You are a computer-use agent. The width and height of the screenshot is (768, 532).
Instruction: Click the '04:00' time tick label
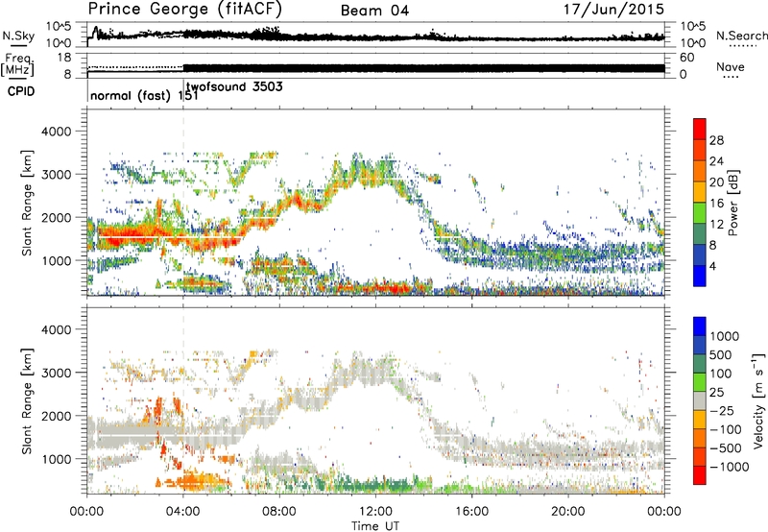tap(182, 512)
